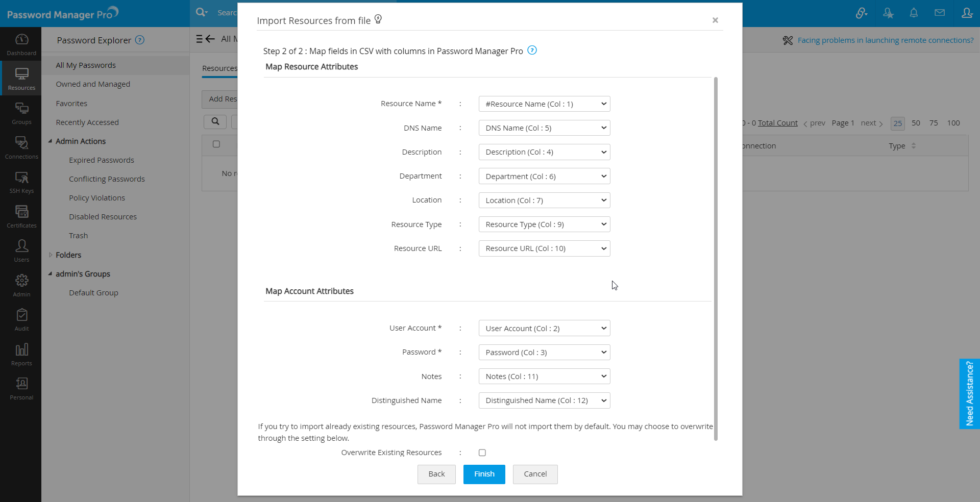Open the Resource Name column dropdown

544,104
